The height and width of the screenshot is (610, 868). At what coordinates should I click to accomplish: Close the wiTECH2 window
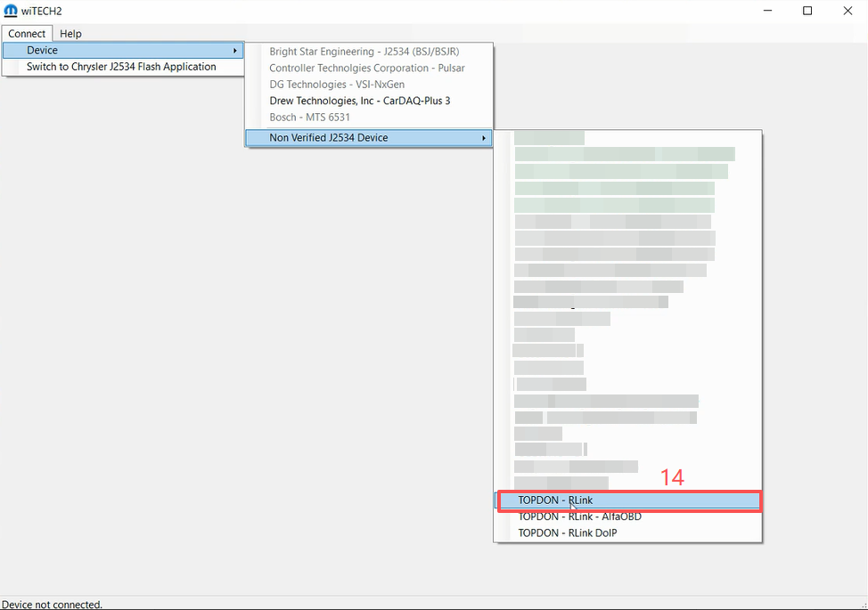[847, 11]
